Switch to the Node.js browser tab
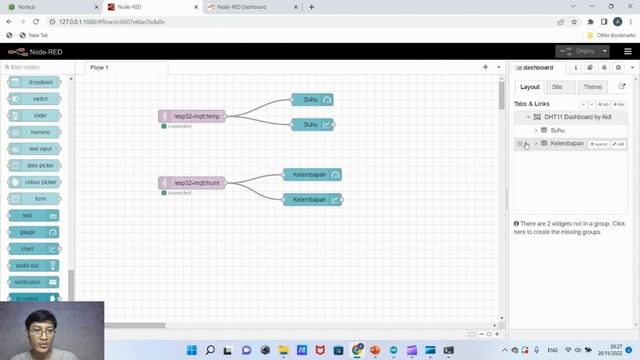 [53, 7]
